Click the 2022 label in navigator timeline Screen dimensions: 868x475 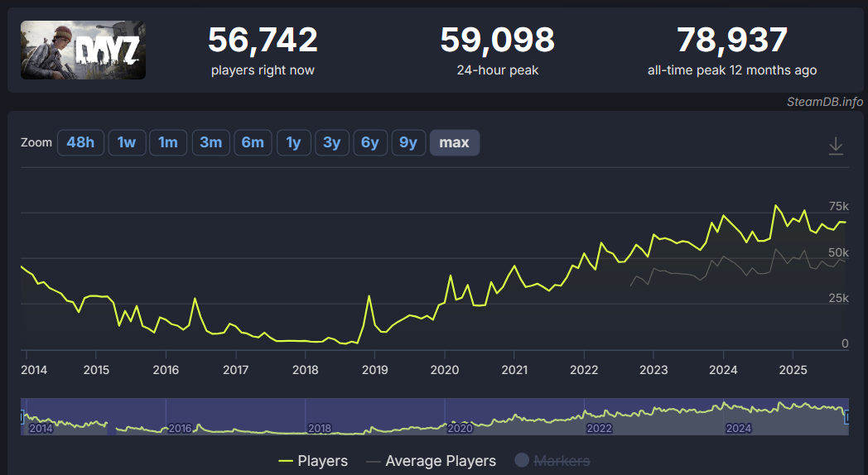point(599,428)
